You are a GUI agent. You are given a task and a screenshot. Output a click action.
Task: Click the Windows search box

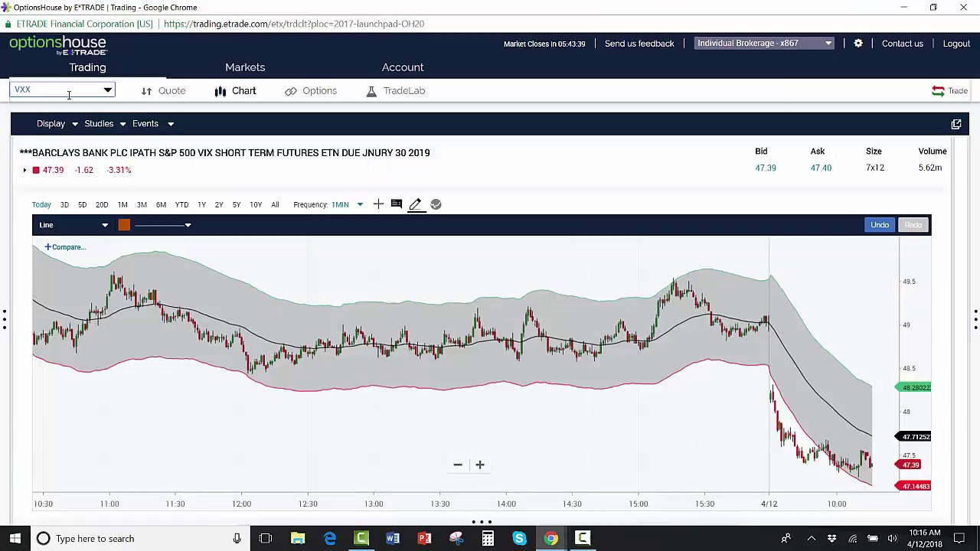[139, 539]
